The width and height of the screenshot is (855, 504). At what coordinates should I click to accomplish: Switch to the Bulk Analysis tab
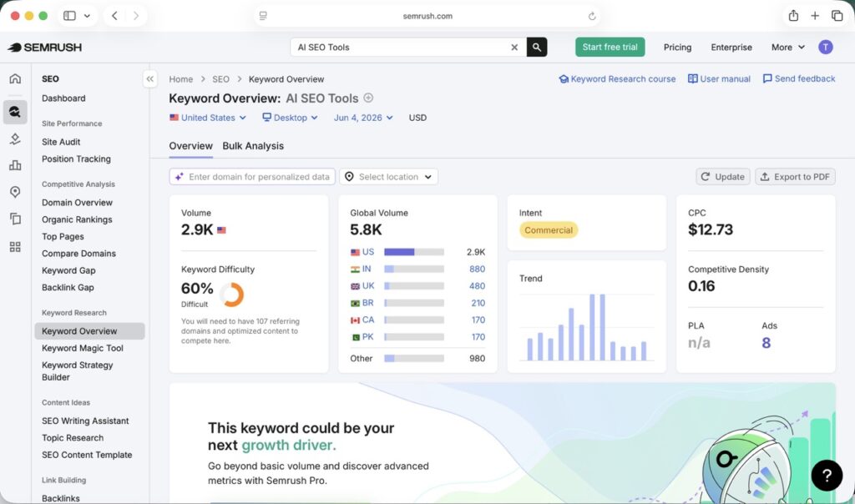[x=253, y=146]
